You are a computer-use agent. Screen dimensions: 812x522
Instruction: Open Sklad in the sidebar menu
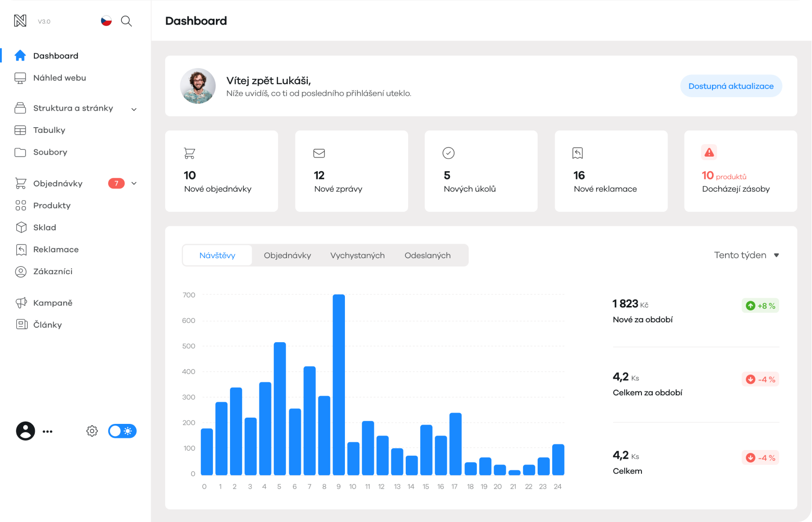44,228
